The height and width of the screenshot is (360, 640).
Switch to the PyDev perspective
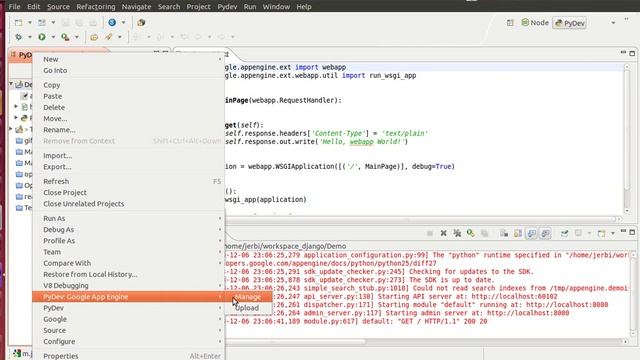click(570, 23)
